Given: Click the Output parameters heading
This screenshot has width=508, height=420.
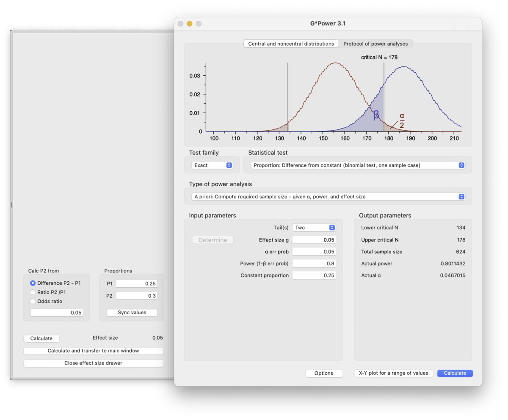Looking at the screenshot, I should click(385, 216).
